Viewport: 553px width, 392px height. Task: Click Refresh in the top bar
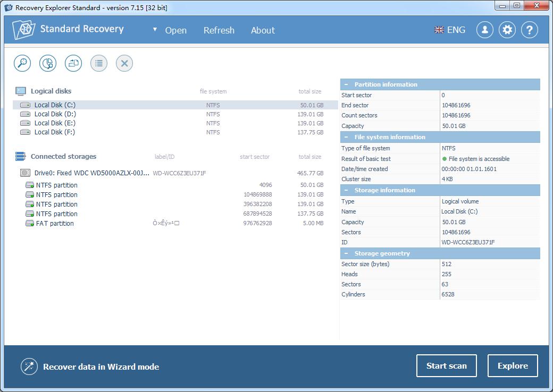219,30
